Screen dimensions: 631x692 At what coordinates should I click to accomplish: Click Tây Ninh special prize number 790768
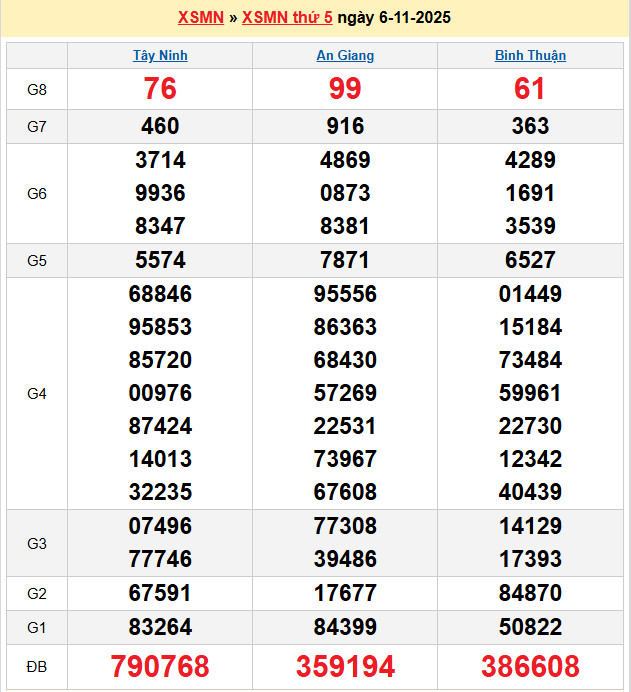(160, 666)
